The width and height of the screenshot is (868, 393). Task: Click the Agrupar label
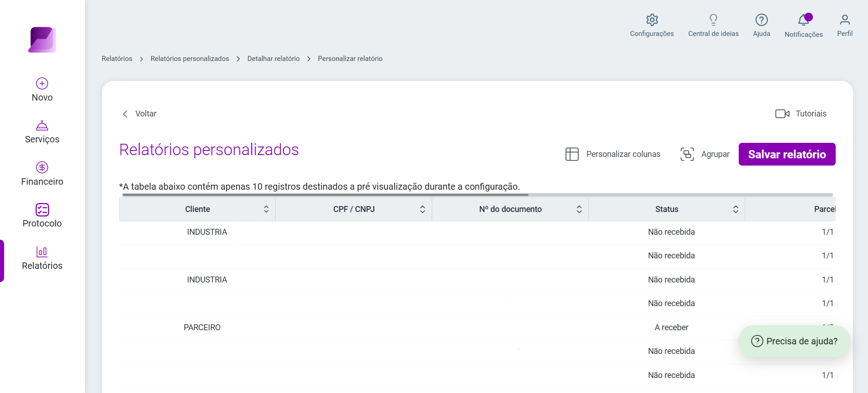715,154
